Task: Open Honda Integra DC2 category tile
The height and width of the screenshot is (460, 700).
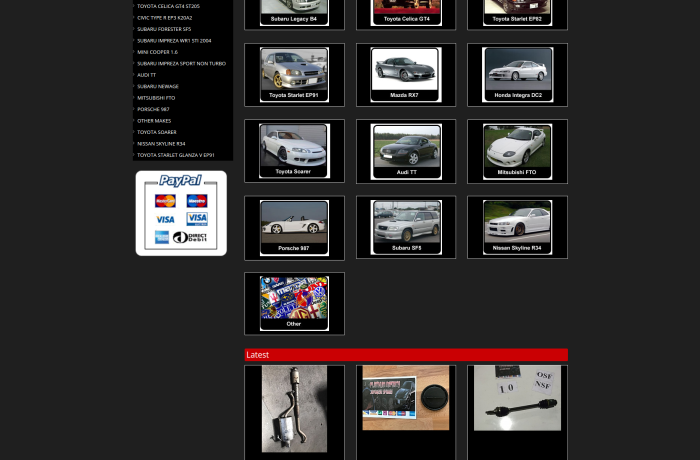Action: 517,75
